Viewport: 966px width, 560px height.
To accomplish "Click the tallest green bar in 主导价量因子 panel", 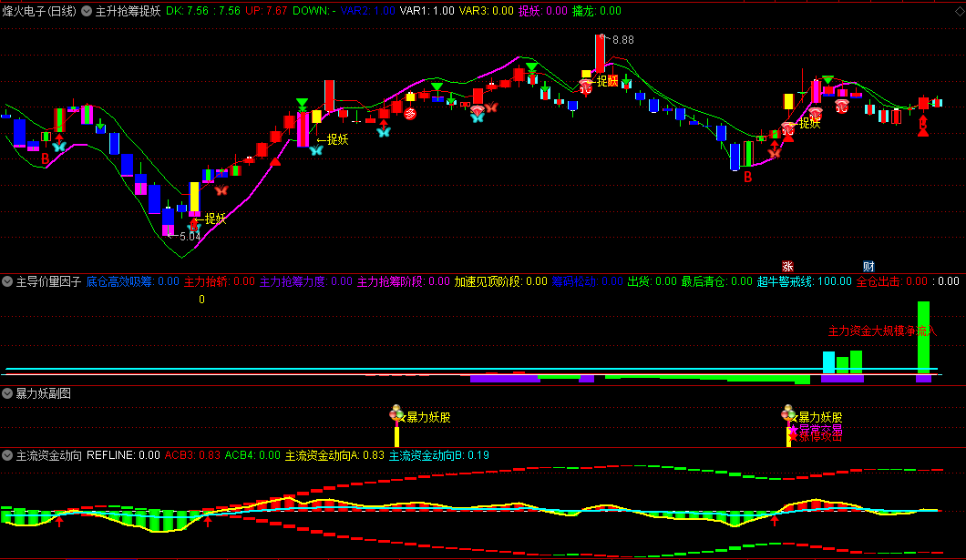I will point(923,337).
